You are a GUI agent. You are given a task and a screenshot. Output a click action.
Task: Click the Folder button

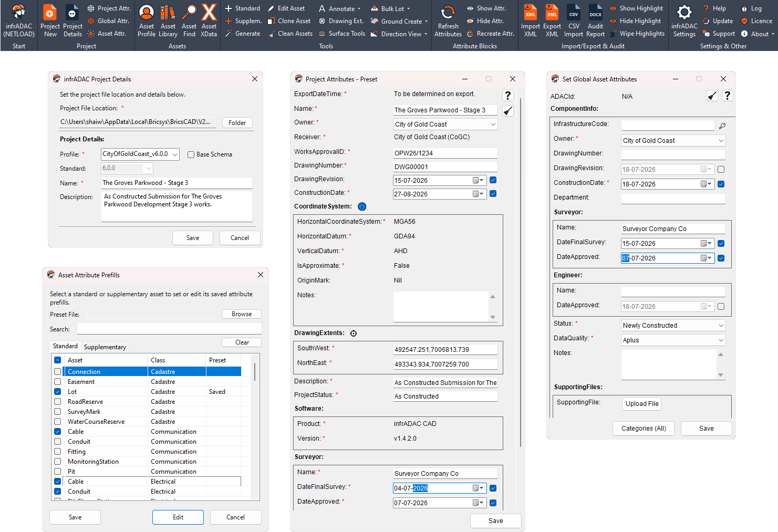click(x=237, y=123)
